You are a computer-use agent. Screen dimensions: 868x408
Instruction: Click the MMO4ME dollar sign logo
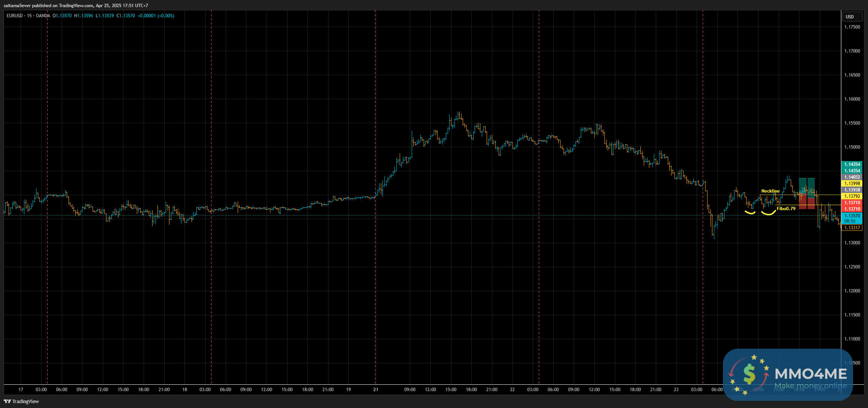click(749, 374)
